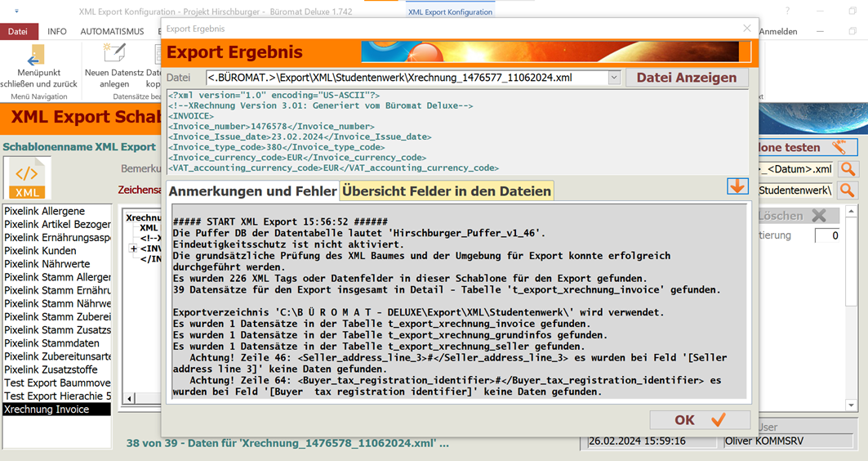
Task: Click magnifier icon beside the Datum.xml field
Action: coord(848,169)
